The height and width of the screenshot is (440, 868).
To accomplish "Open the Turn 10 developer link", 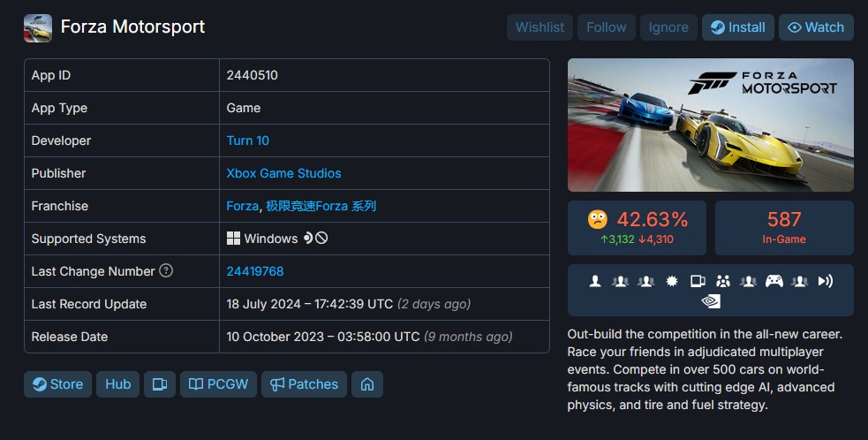I will click(x=247, y=140).
